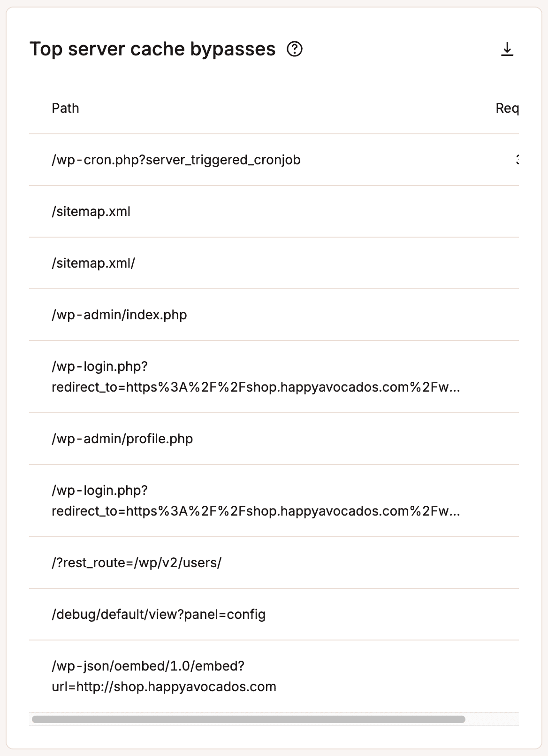Click the truncated request count beside wp-cron.php
The image size is (548, 756).
point(518,160)
